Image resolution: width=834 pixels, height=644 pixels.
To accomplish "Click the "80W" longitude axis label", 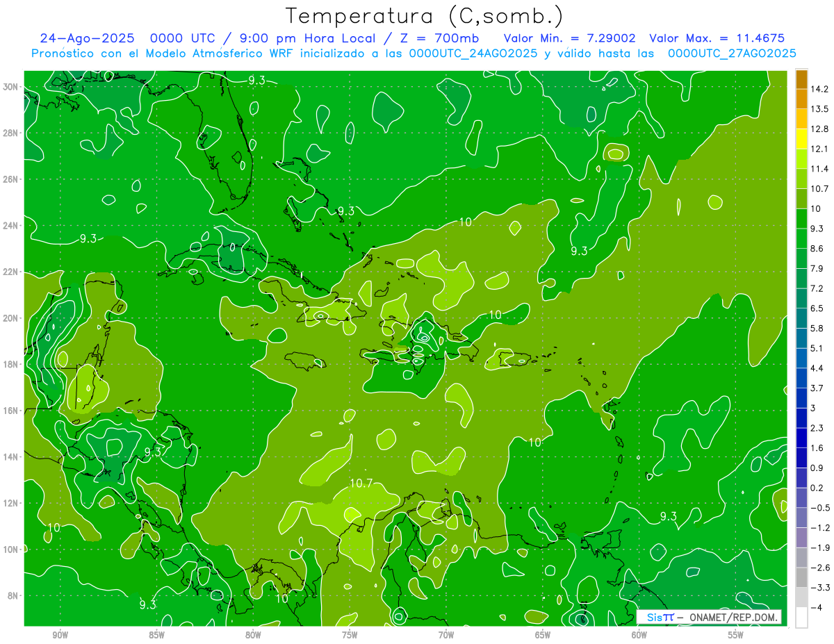I will [253, 635].
